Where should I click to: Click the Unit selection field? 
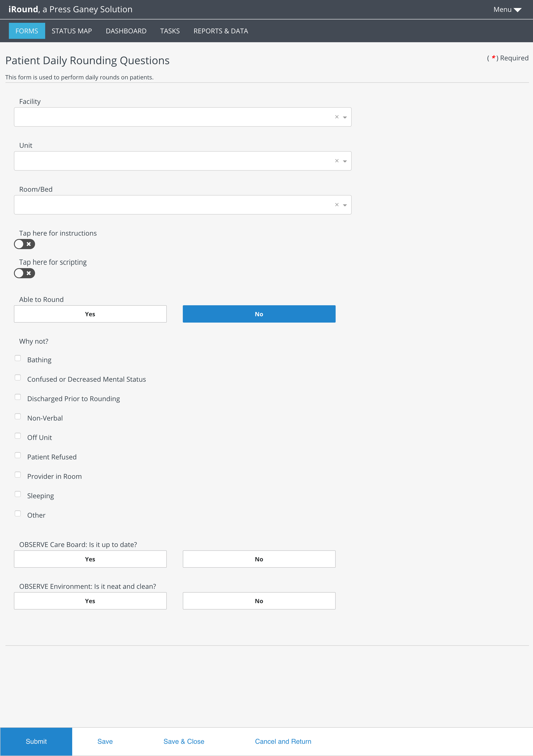point(183,161)
